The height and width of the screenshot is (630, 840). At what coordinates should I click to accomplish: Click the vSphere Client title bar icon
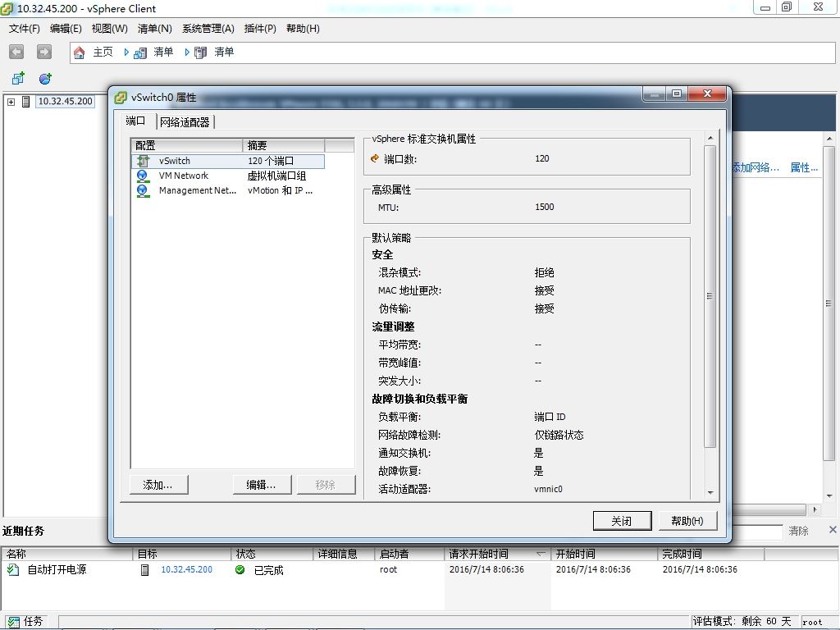pyautogui.click(x=7, y=8)
